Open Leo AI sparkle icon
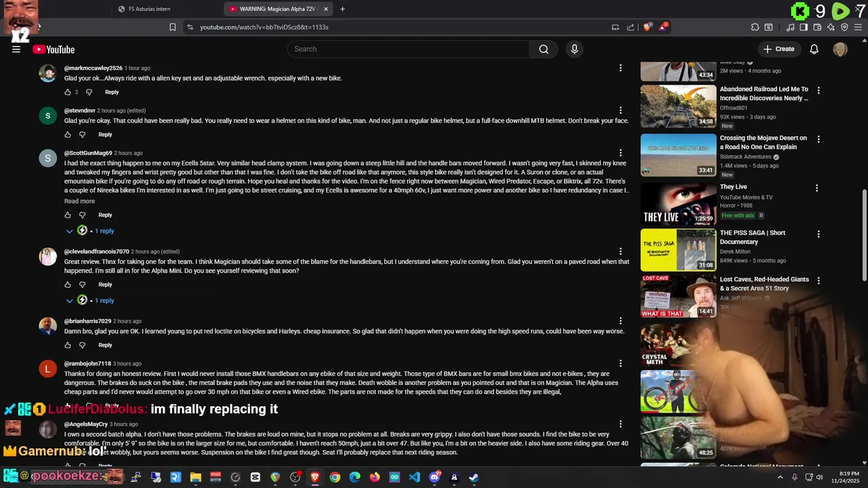 (831, 27)
